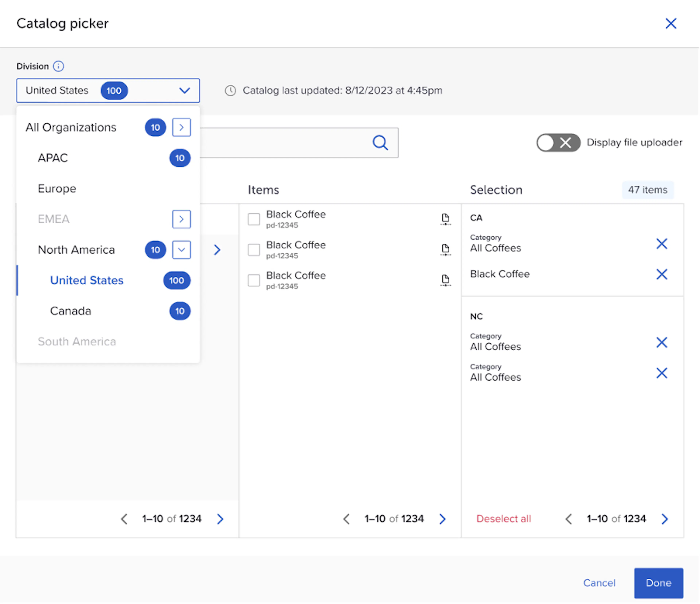Click the search magnifier icon
Screen dimensions: 700x604
(x=380, y=143)
